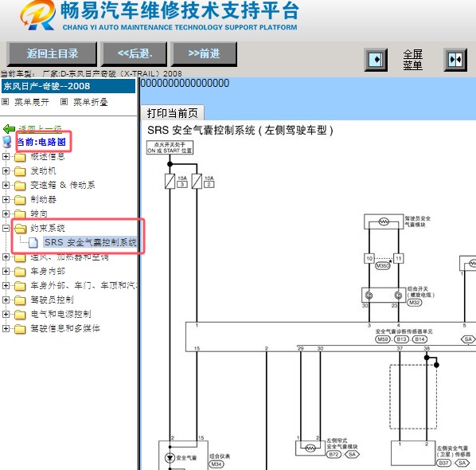
Task: Expand the 变速箱 & 传动系 folder
Action: pos(6,185)
